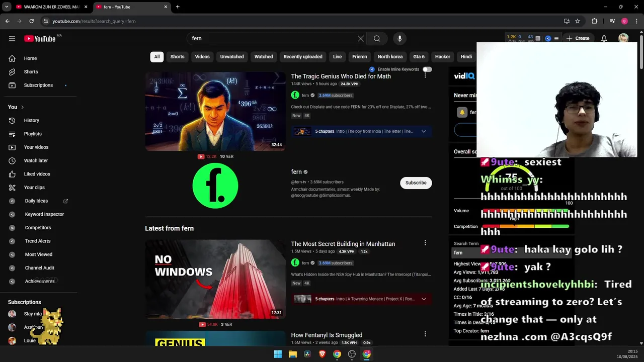Start voice search with microphone icon
The width and height of the screenshot is (644, 362).
[399, 38]
